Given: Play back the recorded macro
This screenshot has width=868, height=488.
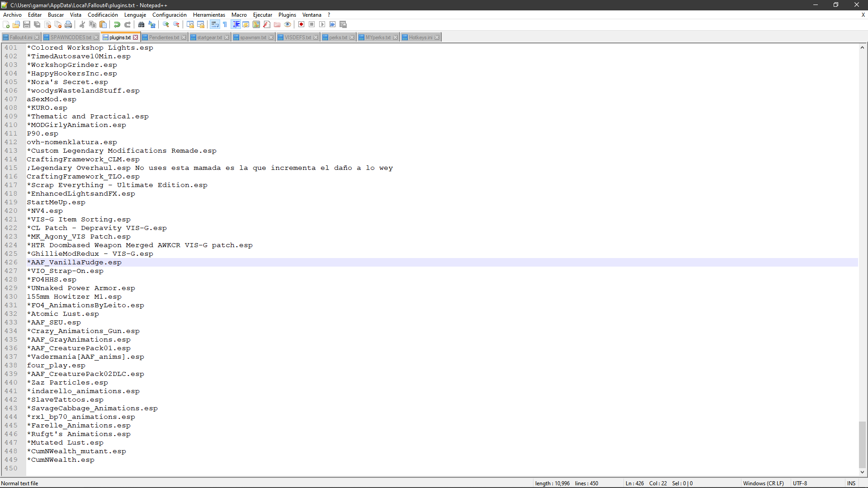Looking at the screenshot, I should click(x=322, y=24).
